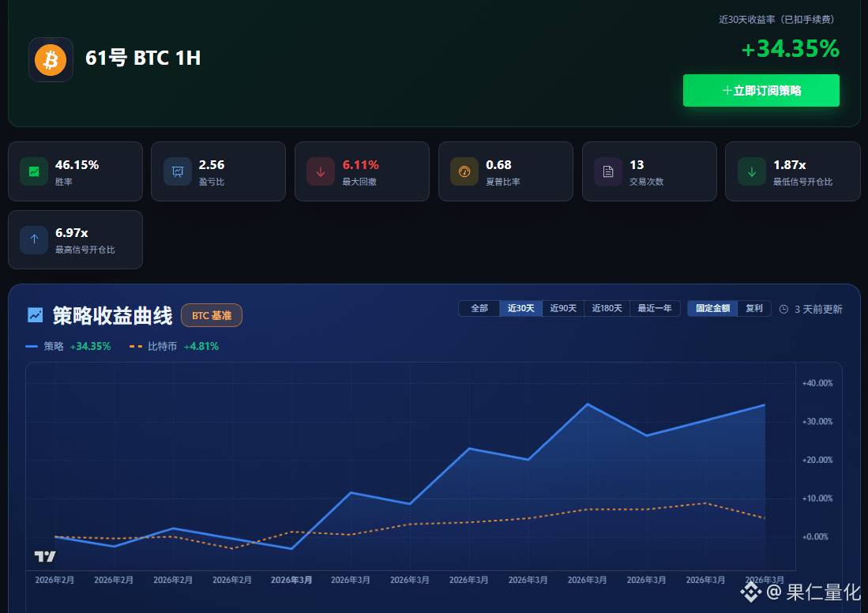Click the profit-loss ratio presentation icon
Image resolution: width=868 pixels, height=613 pixels.
(x=178, y=171)
